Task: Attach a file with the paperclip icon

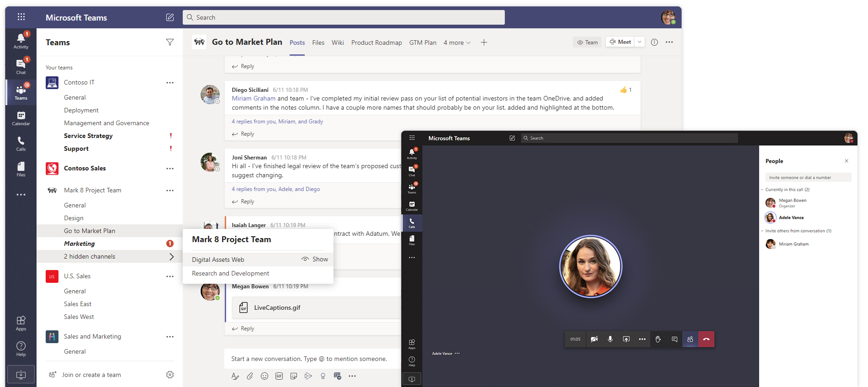Action: tap(250, 376)
